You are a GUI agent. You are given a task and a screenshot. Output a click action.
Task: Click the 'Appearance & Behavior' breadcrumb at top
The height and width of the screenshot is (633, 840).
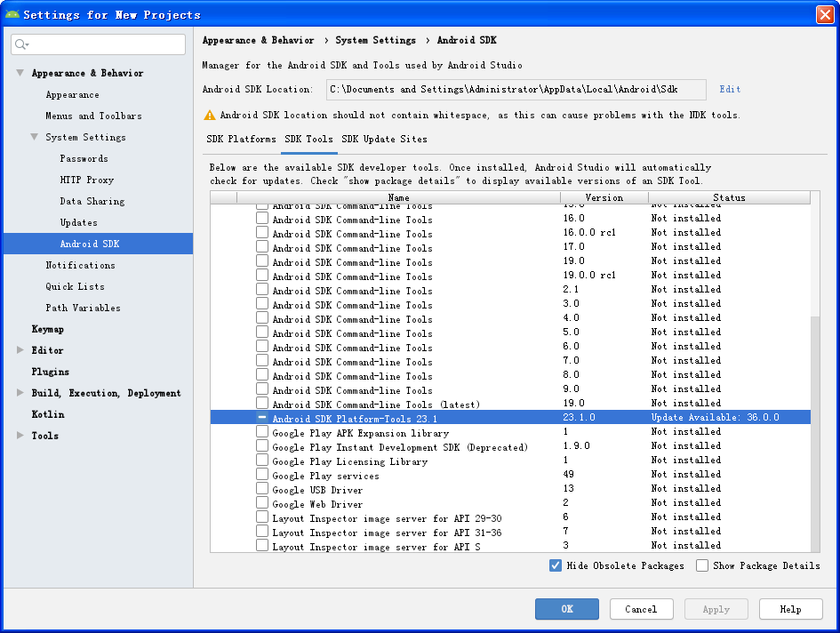258,40
